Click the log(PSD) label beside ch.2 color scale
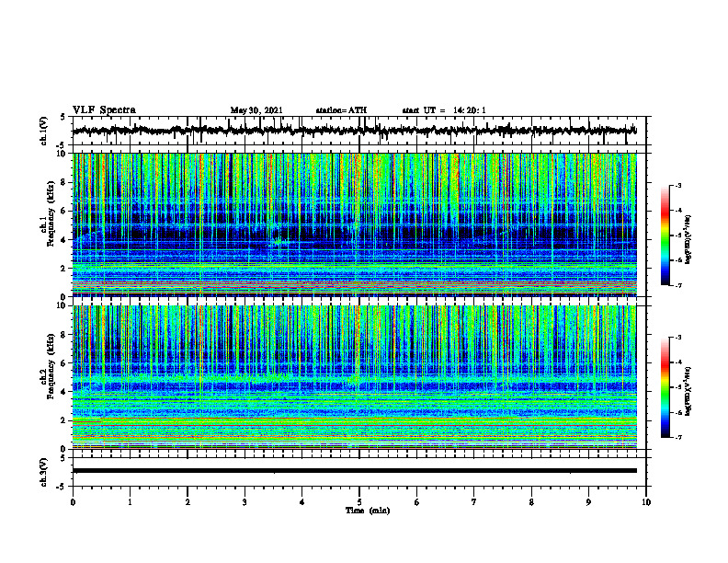 click(x=688, y=391)
